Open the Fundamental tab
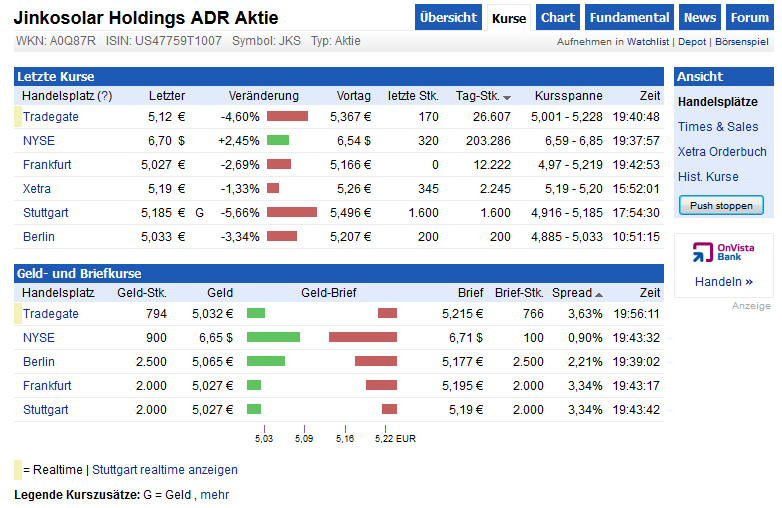 [629, 18]
